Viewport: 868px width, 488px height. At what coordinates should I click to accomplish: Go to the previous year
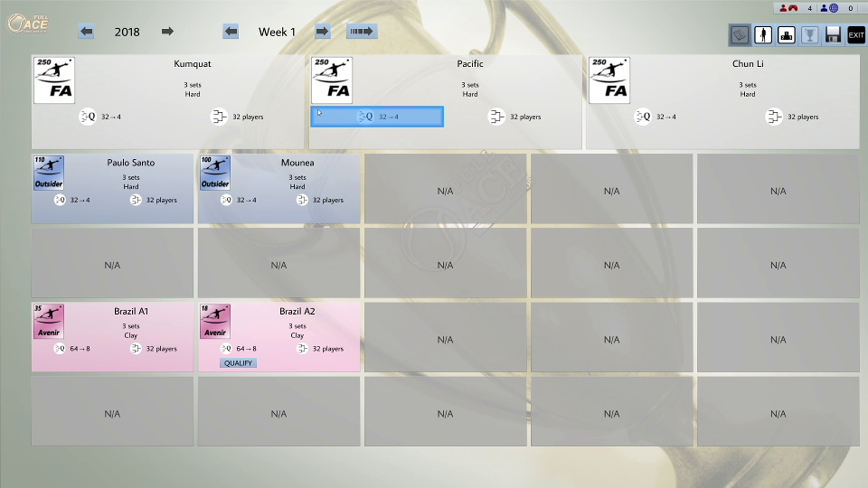87,32
